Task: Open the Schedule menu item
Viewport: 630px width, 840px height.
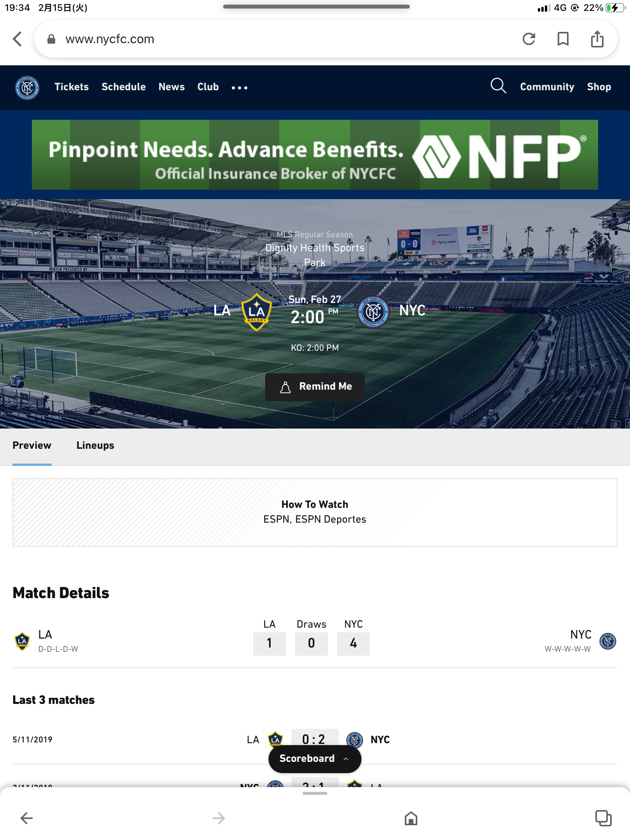Action: 124,87
